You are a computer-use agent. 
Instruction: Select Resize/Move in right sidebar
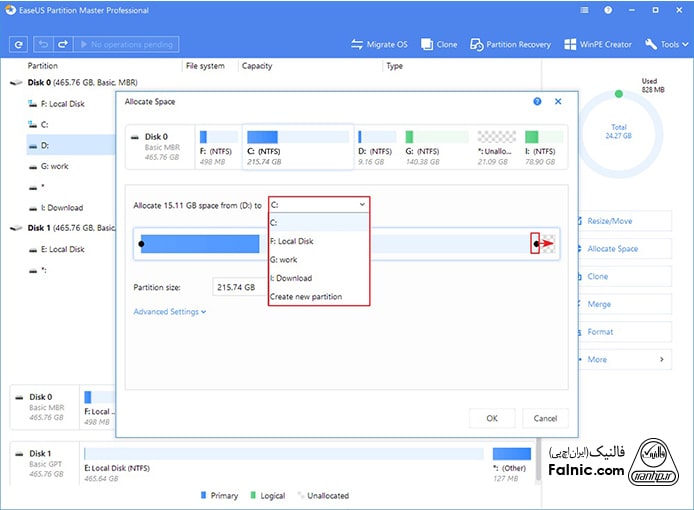tap(609, 221)
